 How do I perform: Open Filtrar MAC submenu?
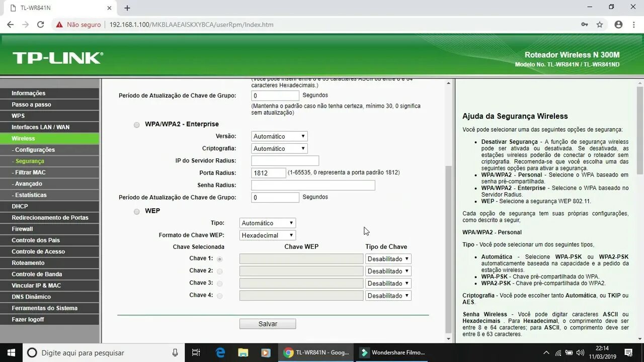click(x=50, y=172)
